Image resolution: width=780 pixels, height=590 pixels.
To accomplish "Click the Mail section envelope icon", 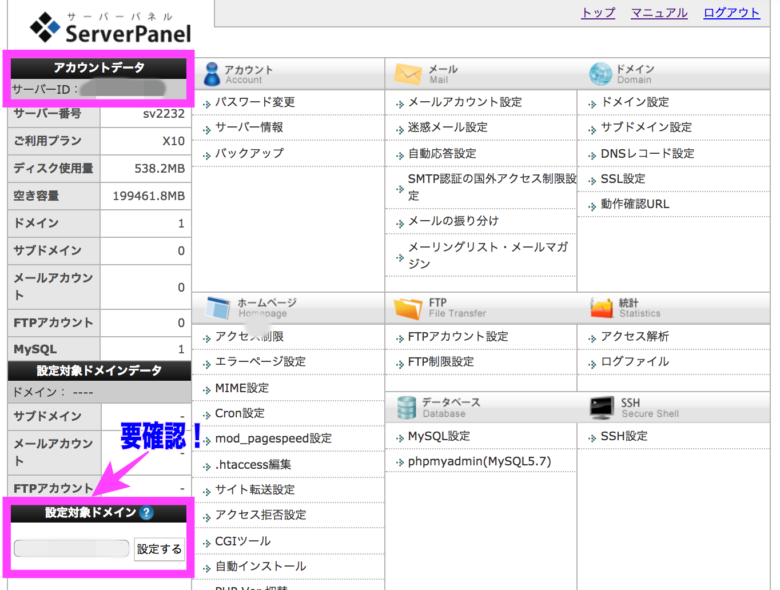I will pos(408,74).
